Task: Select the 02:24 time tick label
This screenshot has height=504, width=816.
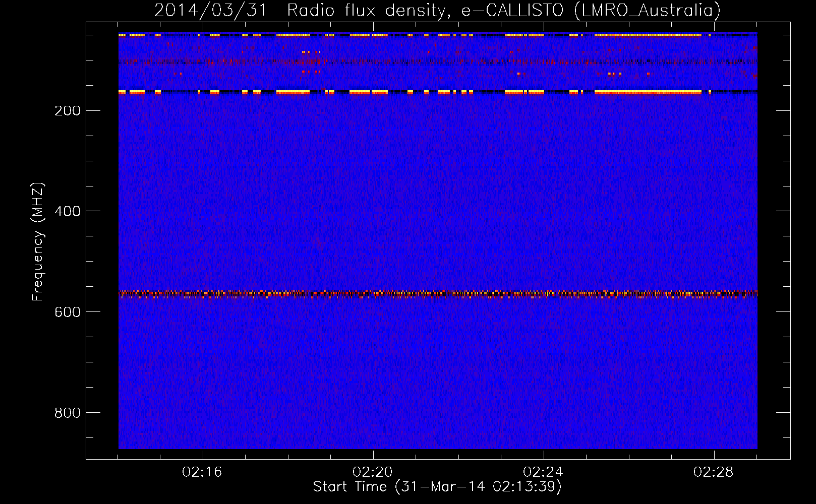Action: coord(543,472)
